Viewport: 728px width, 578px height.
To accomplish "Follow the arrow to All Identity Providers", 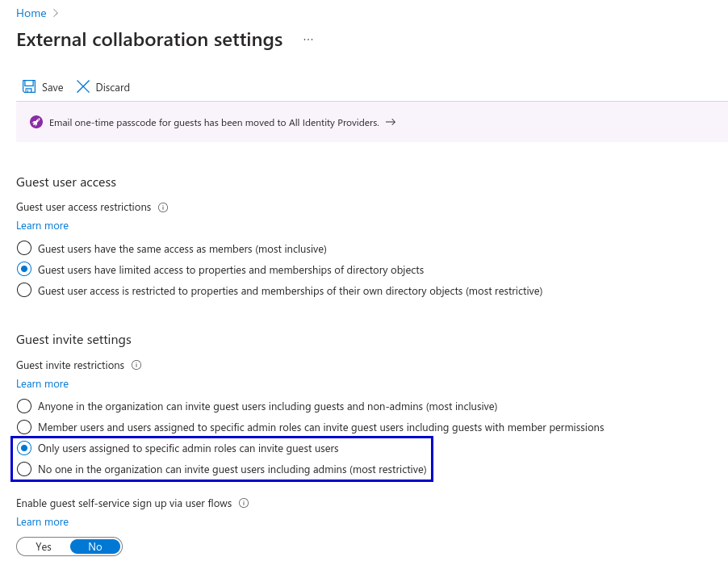I will tap(391, 122).
